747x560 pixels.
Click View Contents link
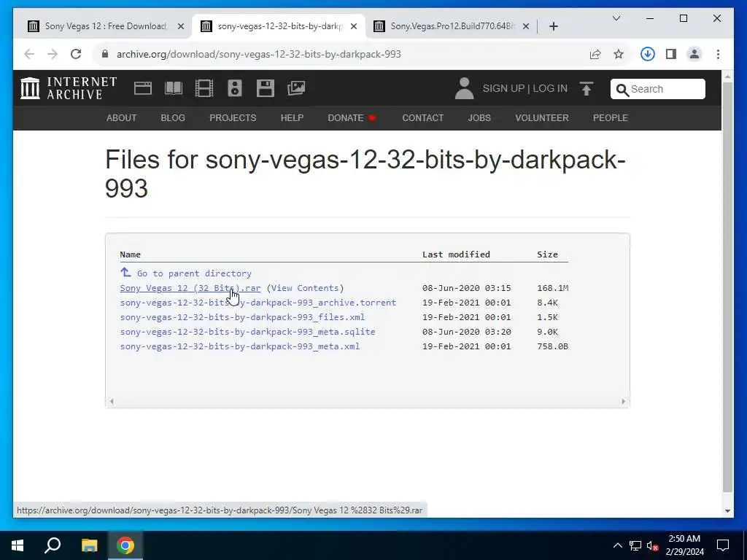(305, 288)
